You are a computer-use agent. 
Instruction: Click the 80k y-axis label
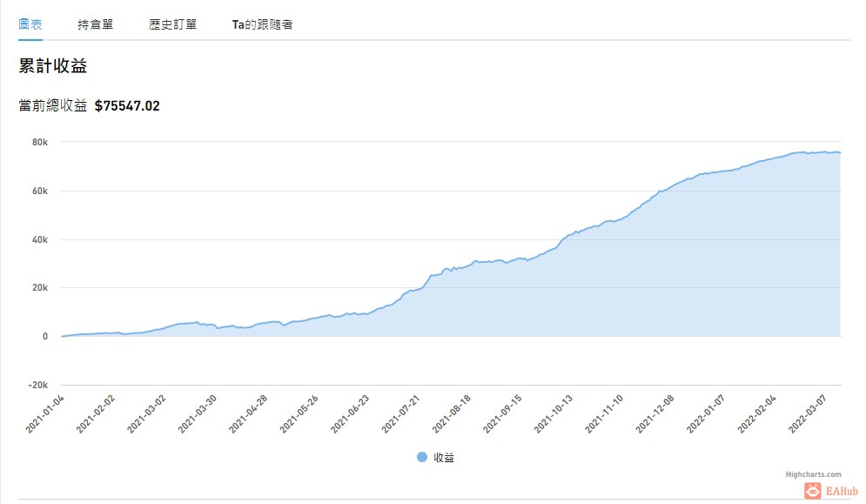pyautogui.click(x=40, y=142)
